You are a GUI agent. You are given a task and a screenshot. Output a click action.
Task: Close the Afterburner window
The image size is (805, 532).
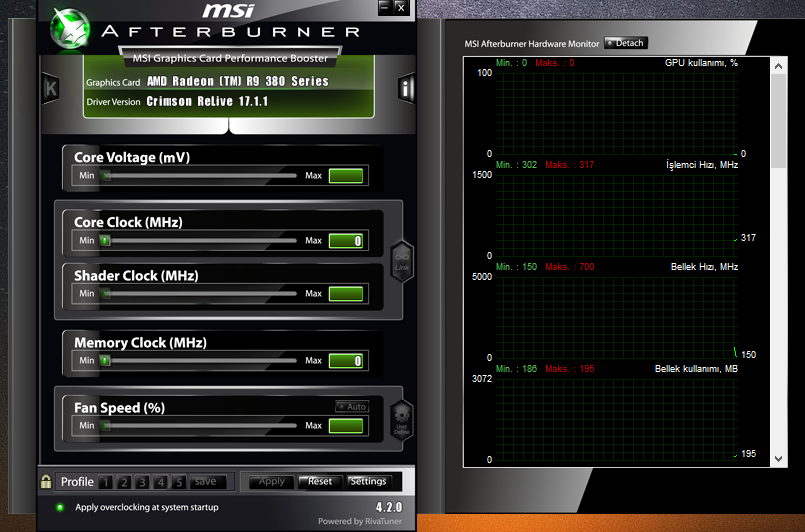click(x=401, y=7)
